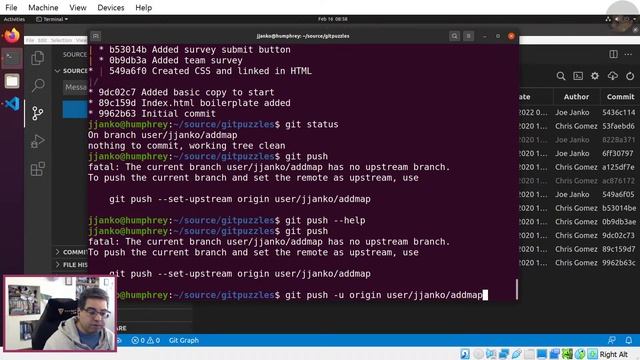Fetch from remotes cloud icon in Git Graph
Viewport: 640px width, 360px height.
[x=613, y=76]
